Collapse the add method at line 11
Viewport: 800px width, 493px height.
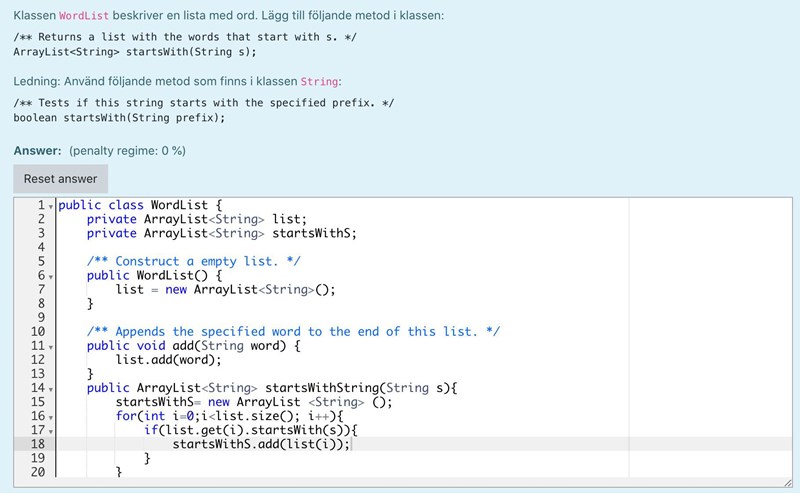click(51, 346)
